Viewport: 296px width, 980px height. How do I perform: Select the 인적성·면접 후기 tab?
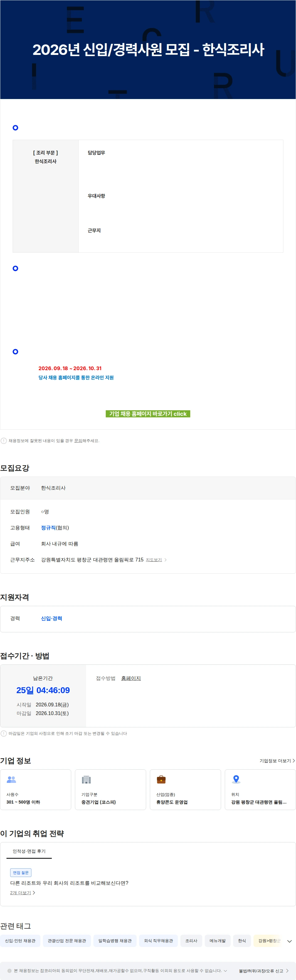click(29, 851)
